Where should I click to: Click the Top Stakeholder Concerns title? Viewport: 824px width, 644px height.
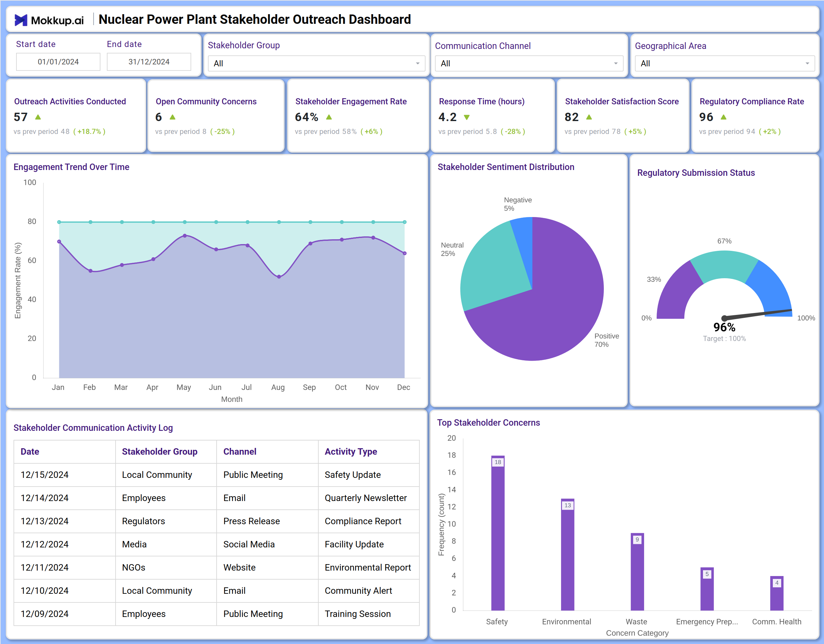click(x=489, y=422)
